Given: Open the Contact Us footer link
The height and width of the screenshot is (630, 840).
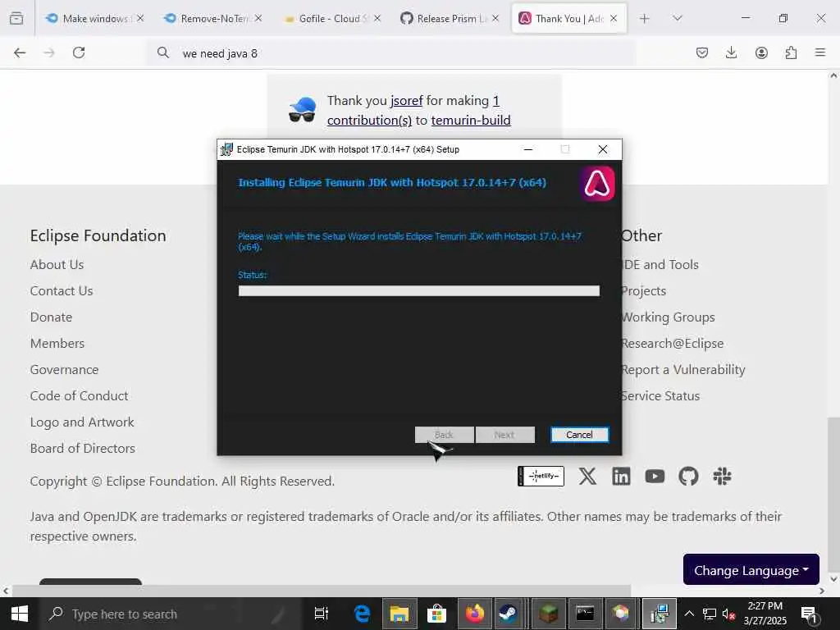Looking at the screenshot, I should coord(62,291).
